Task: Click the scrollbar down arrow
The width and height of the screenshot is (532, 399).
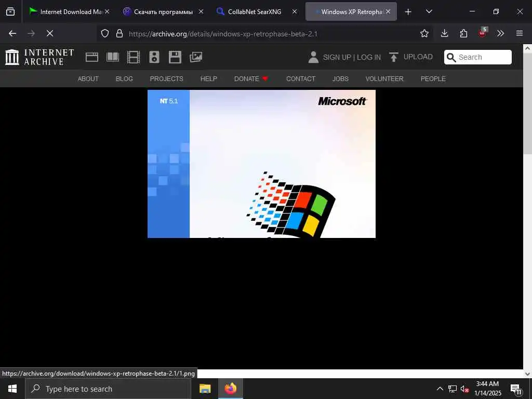Action: (x=527, y=374)
